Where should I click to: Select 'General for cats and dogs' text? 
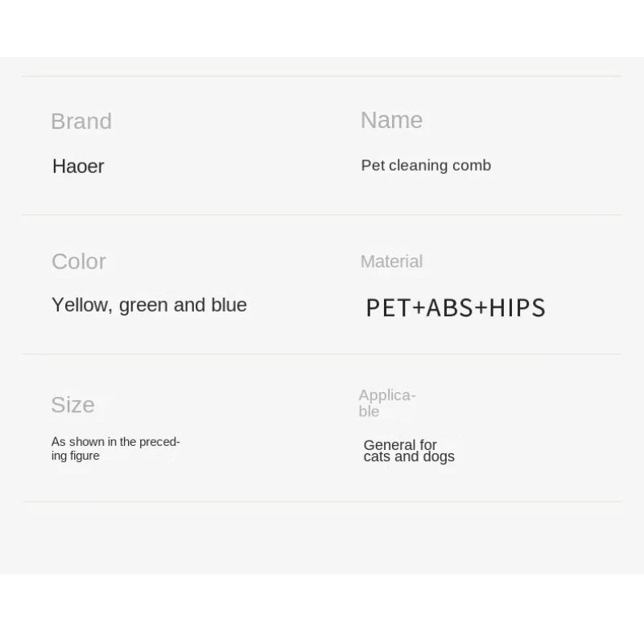(x=409, y=451)
